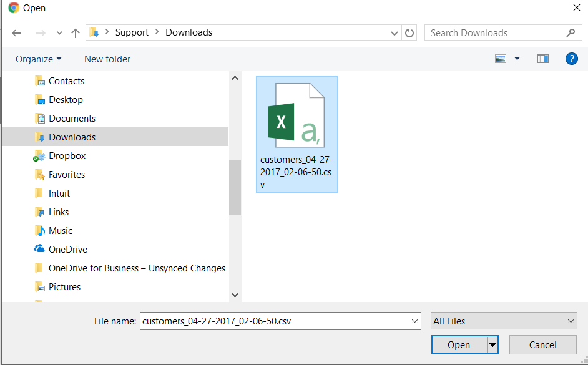This screenshot has height=365, width=588.
Task: Click the Chrome icon in title bar
Action: (x=14, y=8)
